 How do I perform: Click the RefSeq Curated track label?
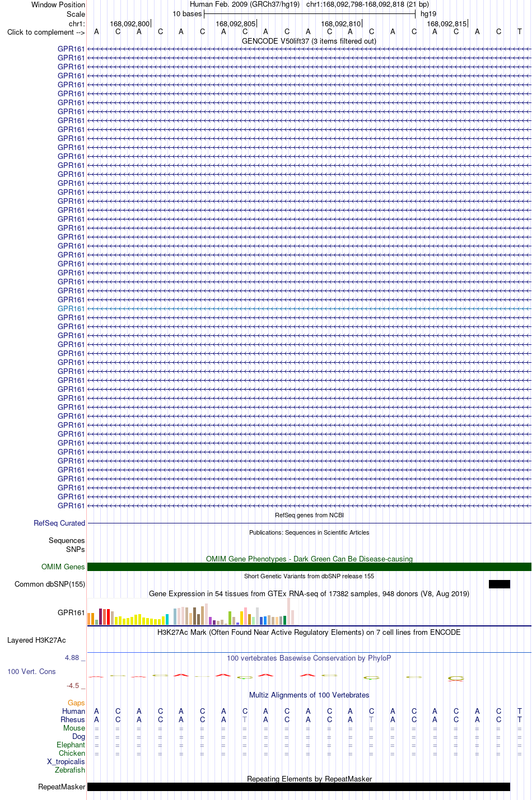coord(59,523)
